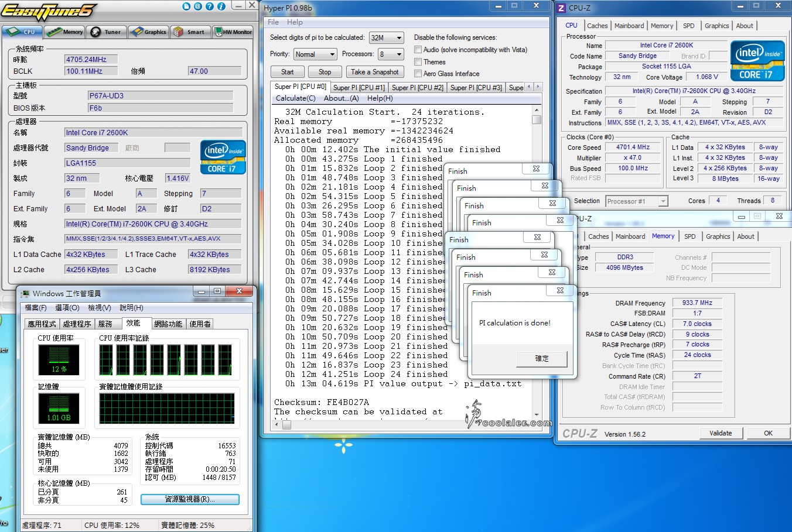The height and width of the screenshot is (532, 792).
Task: Open Graphics tab in lower CPU-Z Memory window
Action: [718, 236]
